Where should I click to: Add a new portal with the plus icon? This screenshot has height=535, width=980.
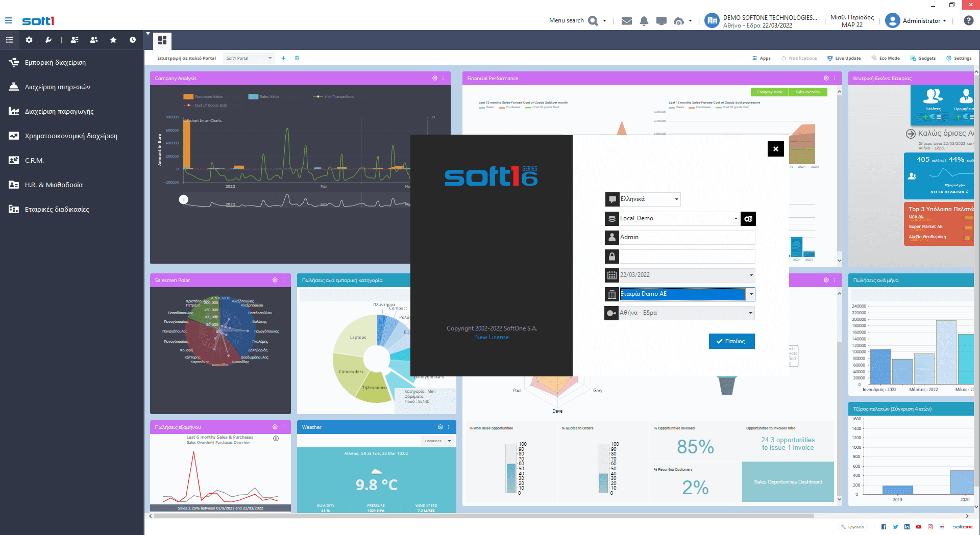pyautogui.click(x=283, y=58)
